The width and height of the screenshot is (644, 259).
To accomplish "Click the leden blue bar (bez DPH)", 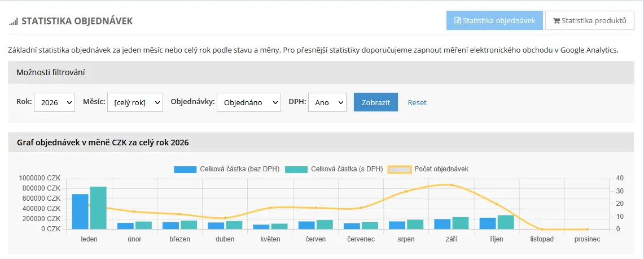I will pos(80,211).
